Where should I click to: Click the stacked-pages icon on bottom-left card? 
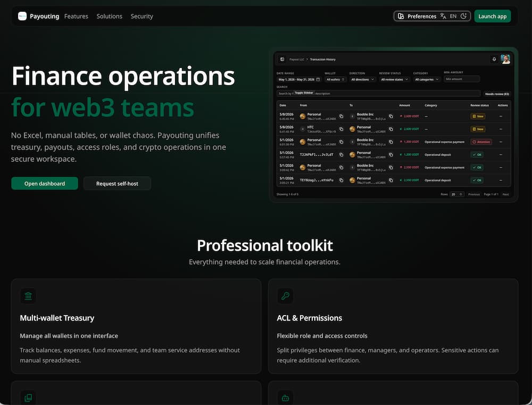click(28, 398)
